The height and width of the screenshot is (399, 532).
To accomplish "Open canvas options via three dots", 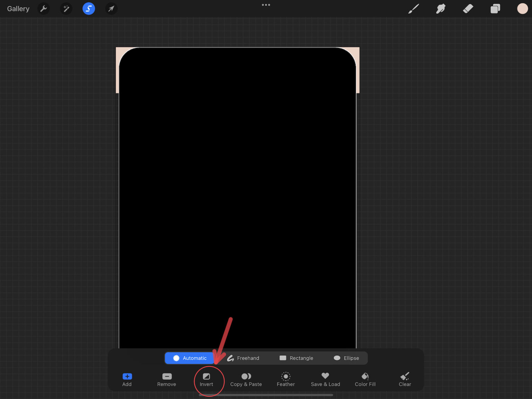I will tap(266, 5).
